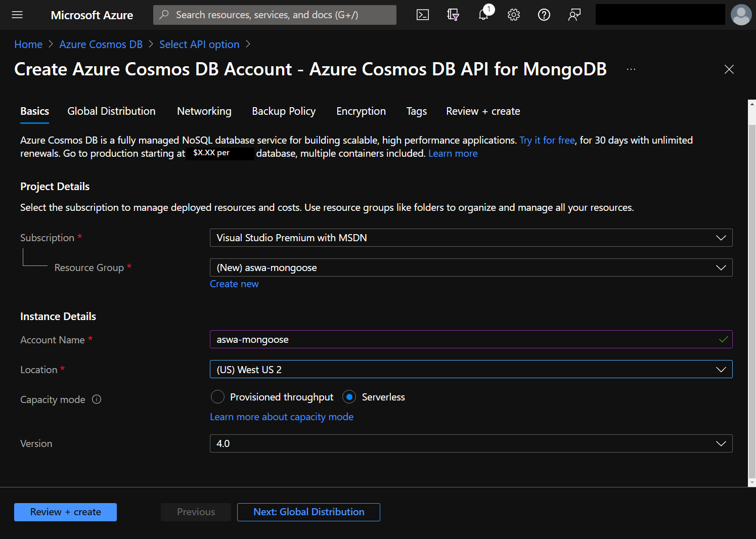756x539 pixels.
Task: Click the Microsoft Azure logo text
Action: (x=92, y=15)
